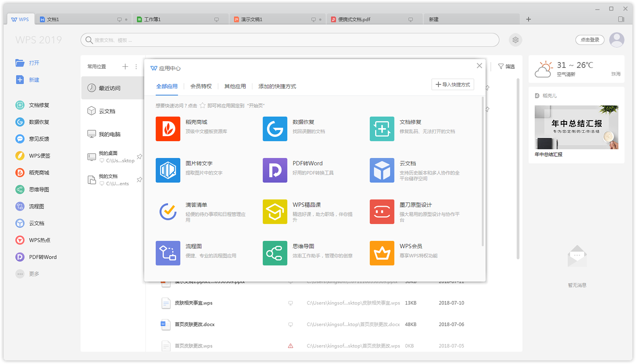Screen dimensions: 636x364
Task: Switch to the 新建 tab
Action: coord(472,19)
